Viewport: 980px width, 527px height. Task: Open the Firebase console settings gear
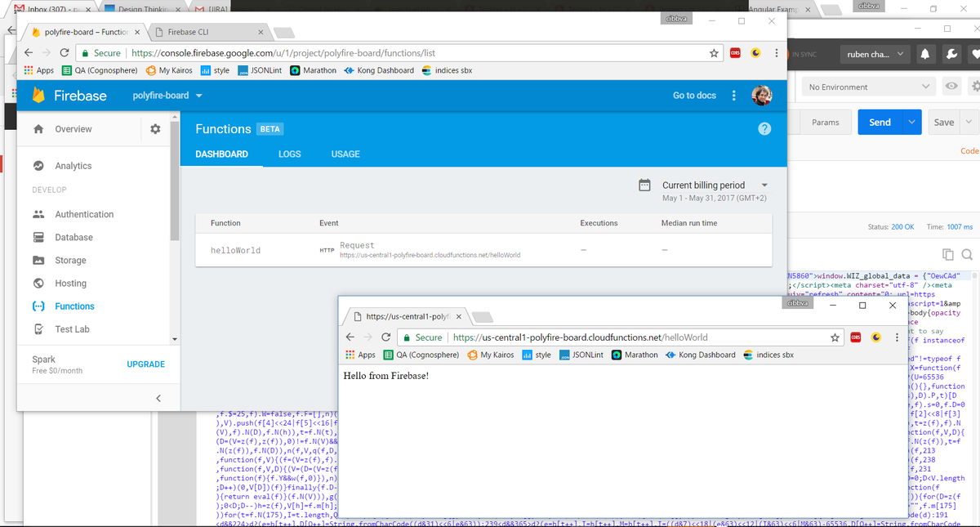[155, 129]
